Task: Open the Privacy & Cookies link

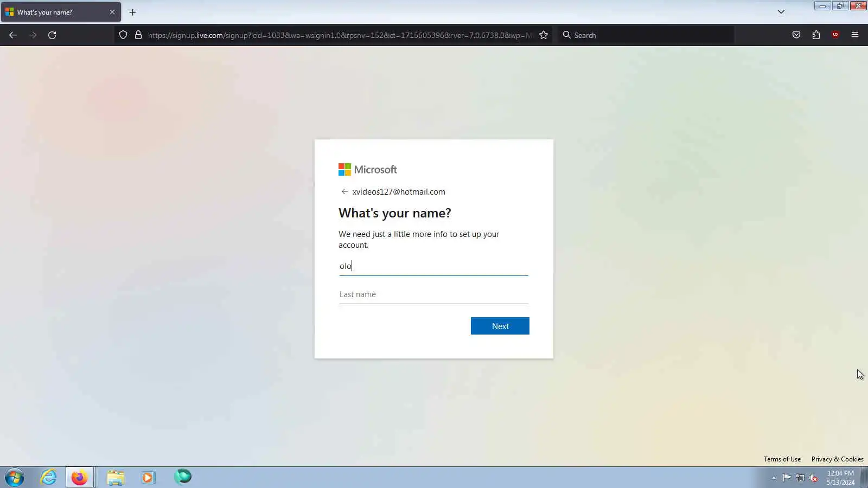Action: click(x=837, y=459)
